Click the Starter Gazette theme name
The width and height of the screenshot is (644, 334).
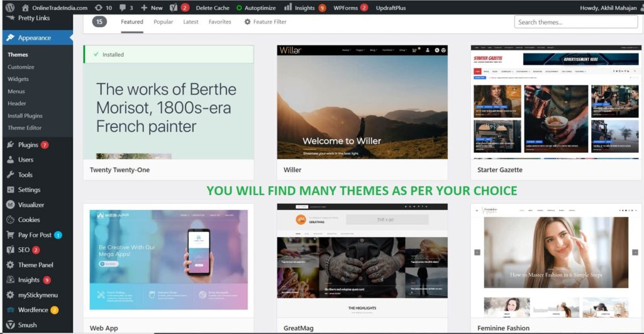pyautogui.click(x=500, y=170)
